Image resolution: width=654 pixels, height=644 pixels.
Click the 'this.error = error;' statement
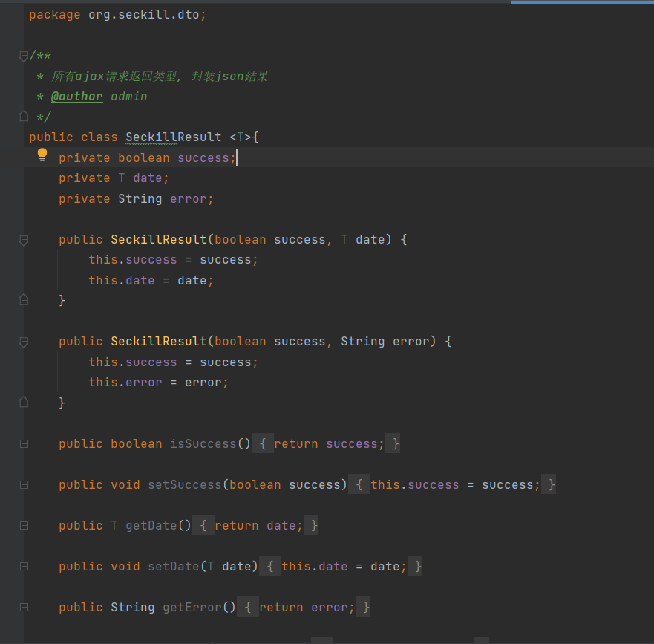(159, 383)
